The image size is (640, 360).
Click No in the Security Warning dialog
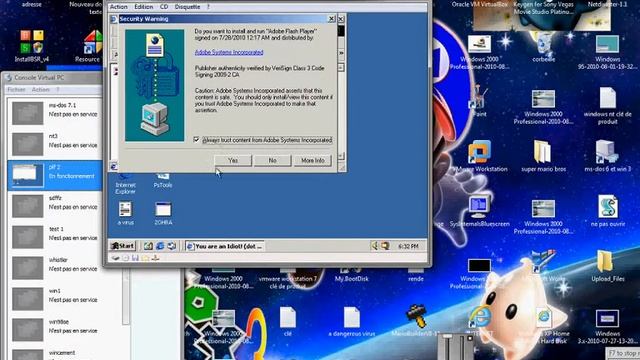coord(272,160)
